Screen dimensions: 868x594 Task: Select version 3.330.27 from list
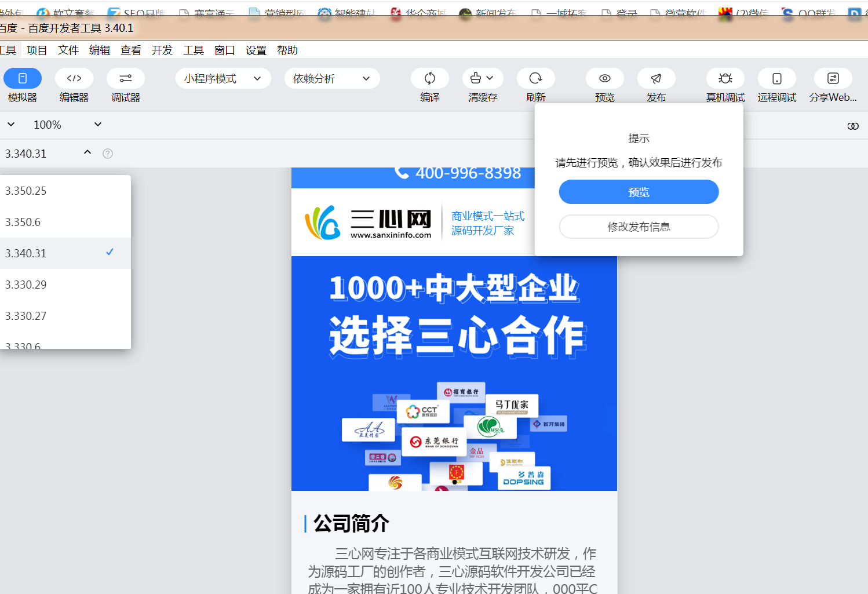pyautogui.click(x=65, y=316)
